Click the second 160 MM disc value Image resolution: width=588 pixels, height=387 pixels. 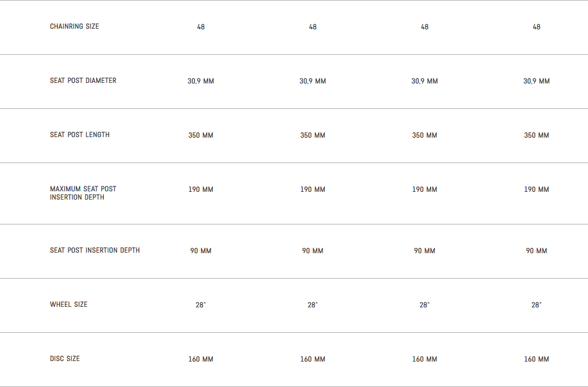point(313,359)
